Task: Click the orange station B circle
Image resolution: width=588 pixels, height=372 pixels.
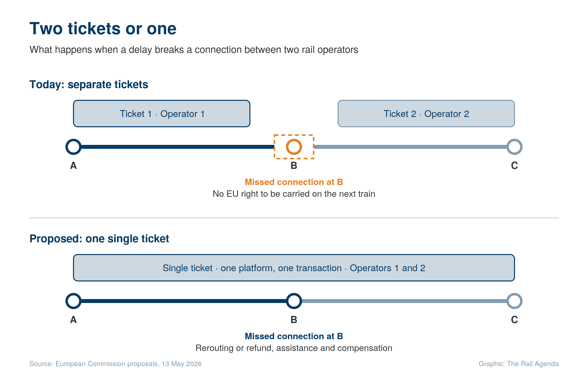Action: 294,147
